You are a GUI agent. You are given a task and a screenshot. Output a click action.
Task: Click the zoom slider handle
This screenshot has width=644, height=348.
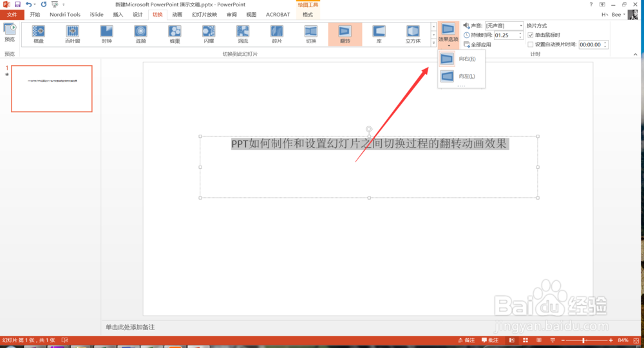(x=583, y=340)
